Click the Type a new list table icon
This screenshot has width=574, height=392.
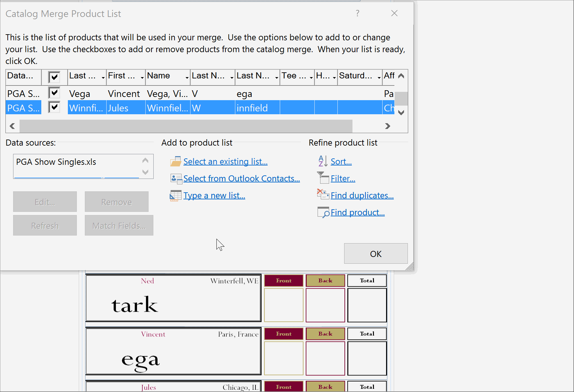[175, 196]
